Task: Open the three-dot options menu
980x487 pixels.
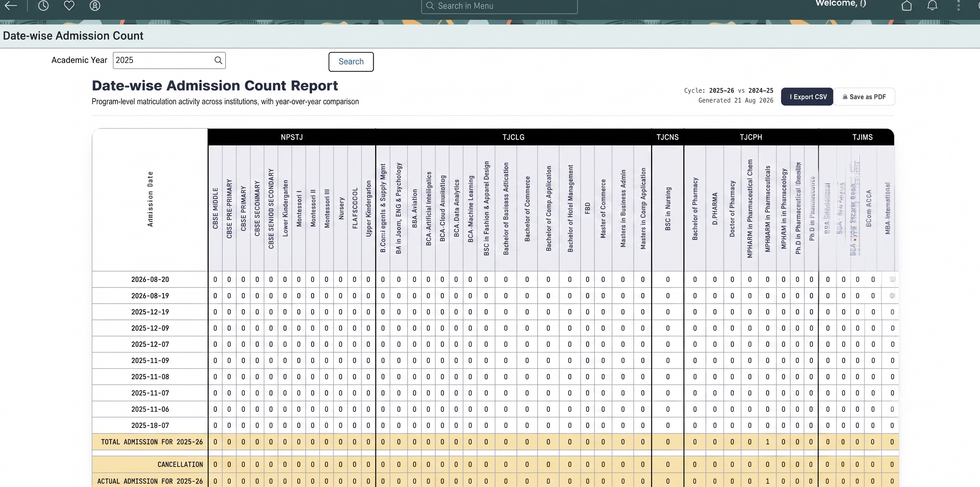Action: click(x=958, y=5)
